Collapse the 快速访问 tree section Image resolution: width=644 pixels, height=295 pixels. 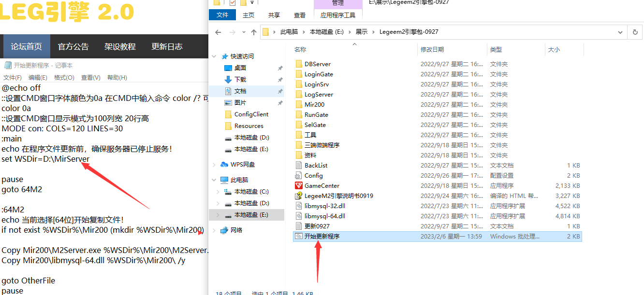coord(215,56)
